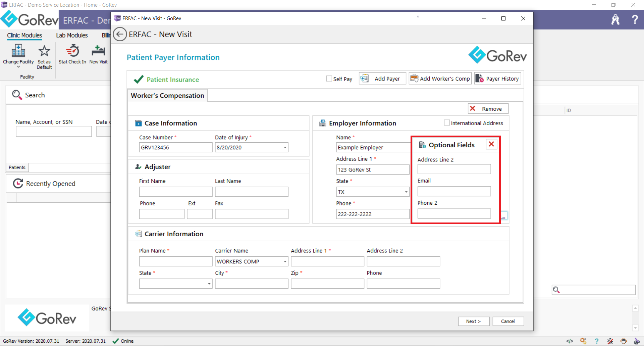Click magnifier in bottom-right search box
The height and width of the screenshot is (346, 644).
click(x=556, y=290)
